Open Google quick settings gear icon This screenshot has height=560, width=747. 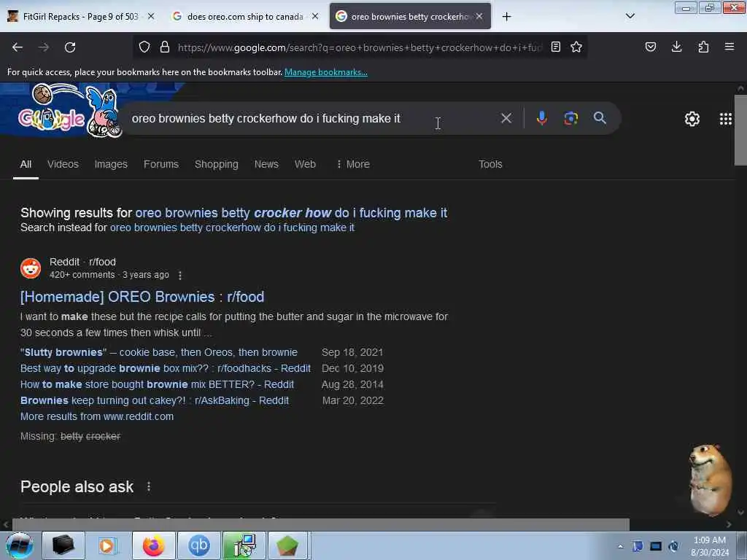pos(692,119)
